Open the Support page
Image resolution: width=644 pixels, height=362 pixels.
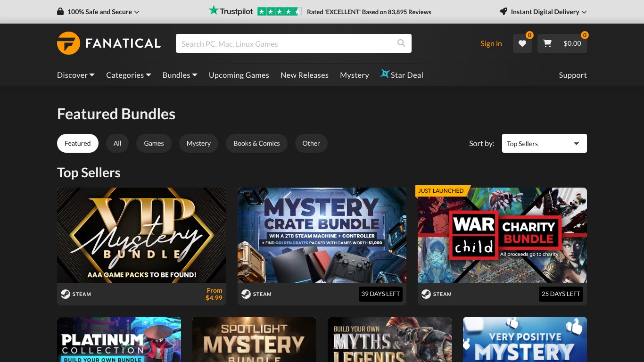(x=573, y=75)
